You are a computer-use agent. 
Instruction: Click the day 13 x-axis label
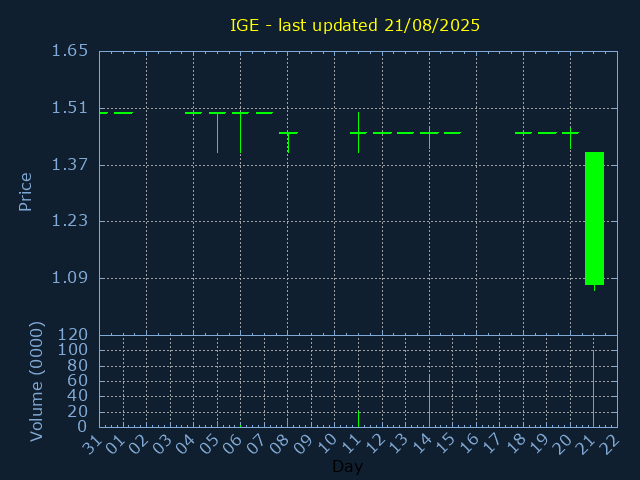(x=399, y=444)
